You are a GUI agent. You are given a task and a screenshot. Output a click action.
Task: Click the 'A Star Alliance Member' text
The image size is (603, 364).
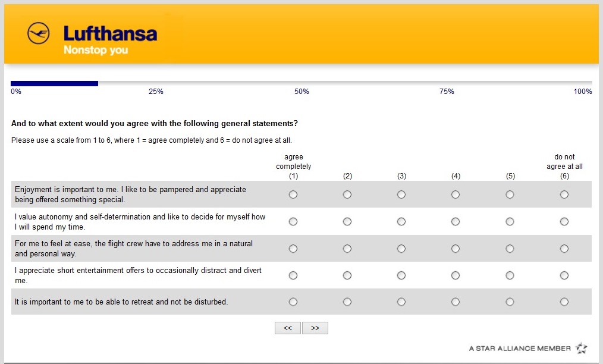click(520, 349)
